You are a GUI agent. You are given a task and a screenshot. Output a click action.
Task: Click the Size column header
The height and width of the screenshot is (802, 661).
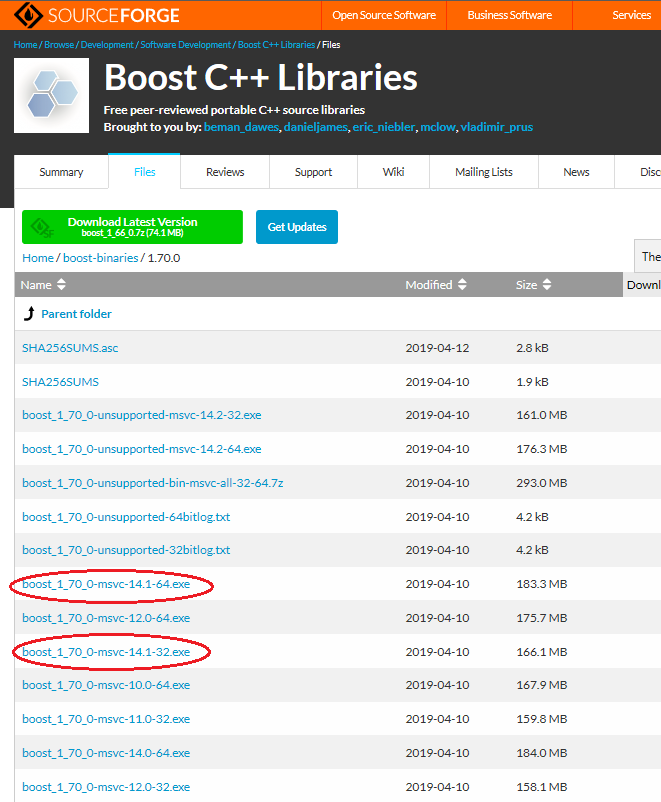(x=526, y=285)
